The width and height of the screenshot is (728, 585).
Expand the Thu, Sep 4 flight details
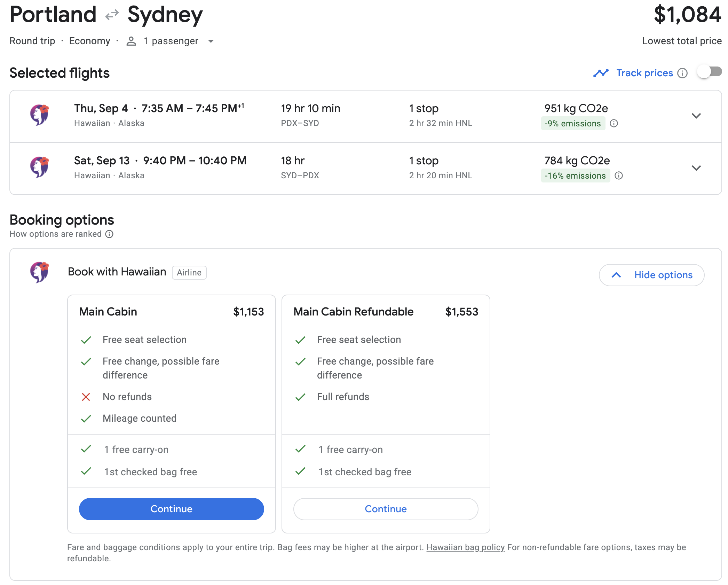(x=696, y=116)
